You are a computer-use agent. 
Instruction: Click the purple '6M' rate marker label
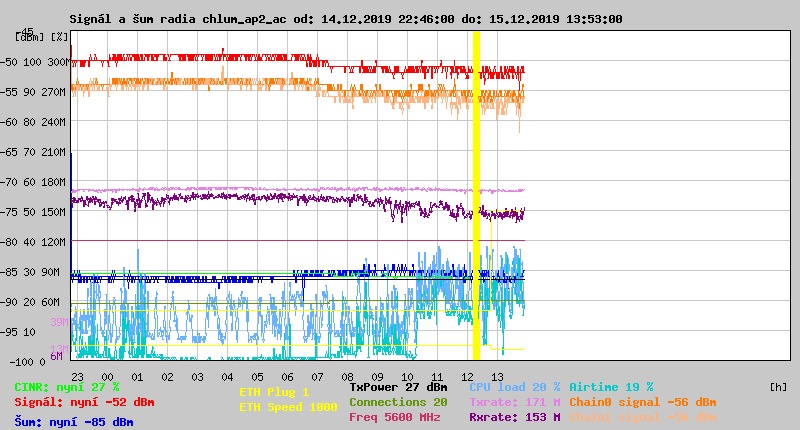(56, 356)
